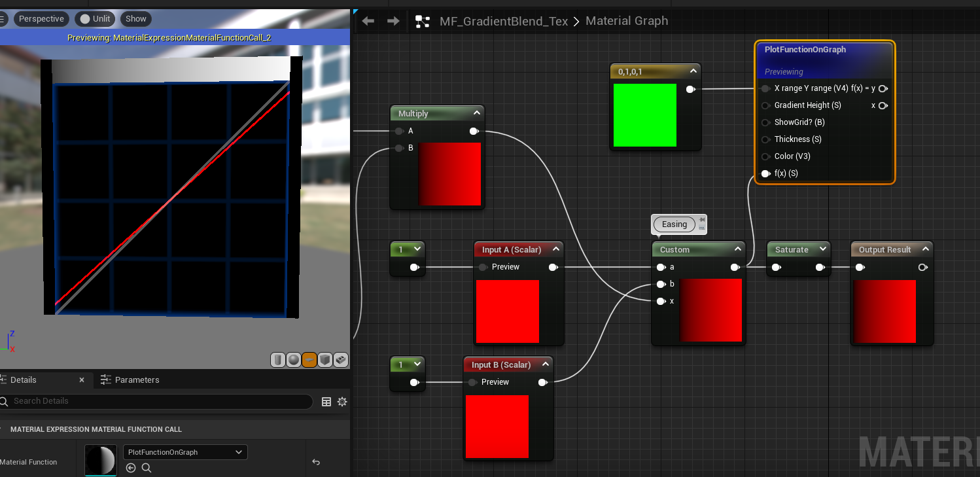980x477 pixels.
Task: Use selected asset arrow under PlotFunctionOnGraph
Action: 131,468
